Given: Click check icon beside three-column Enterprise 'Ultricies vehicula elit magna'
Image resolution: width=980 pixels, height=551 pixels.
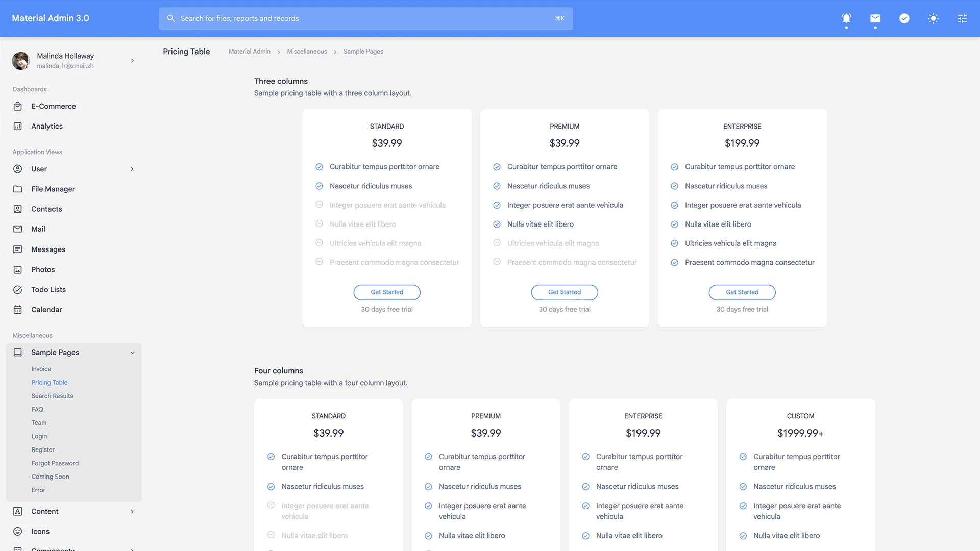Looking at the screenshot, I should click(x=674, y=243).
